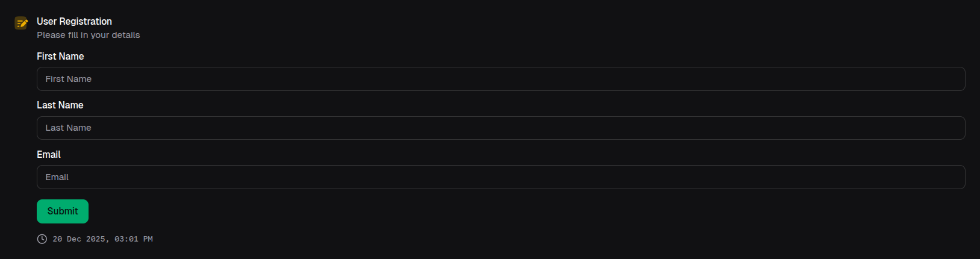Submit the User Registration form

pos(63,211)
